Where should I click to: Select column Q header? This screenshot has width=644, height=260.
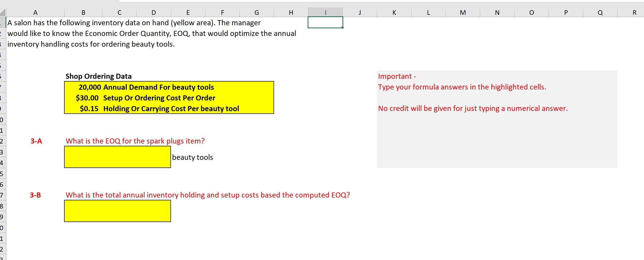pyautogui.click(x=600, y=12)
